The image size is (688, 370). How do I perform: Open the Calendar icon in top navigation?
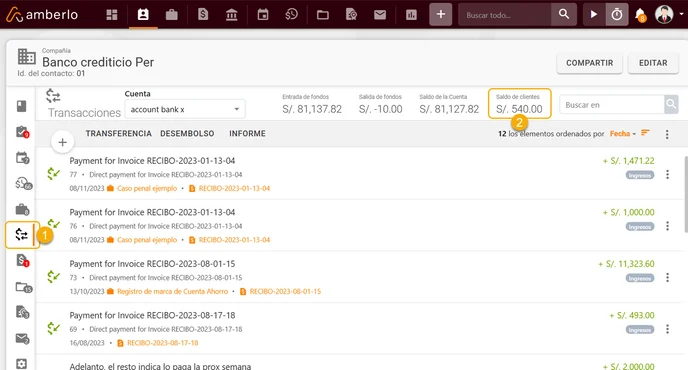[x=263, y=15]
